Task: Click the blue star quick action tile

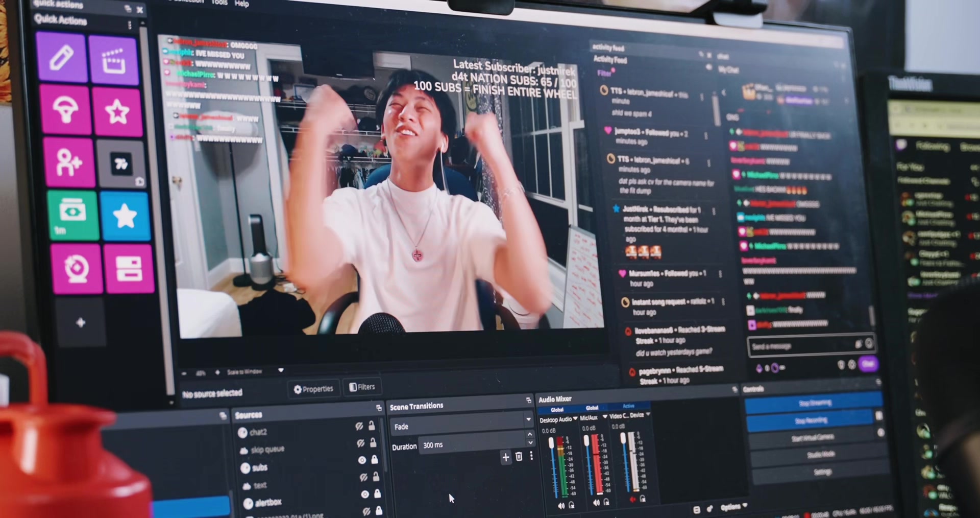Action: (x=125, y=216)
